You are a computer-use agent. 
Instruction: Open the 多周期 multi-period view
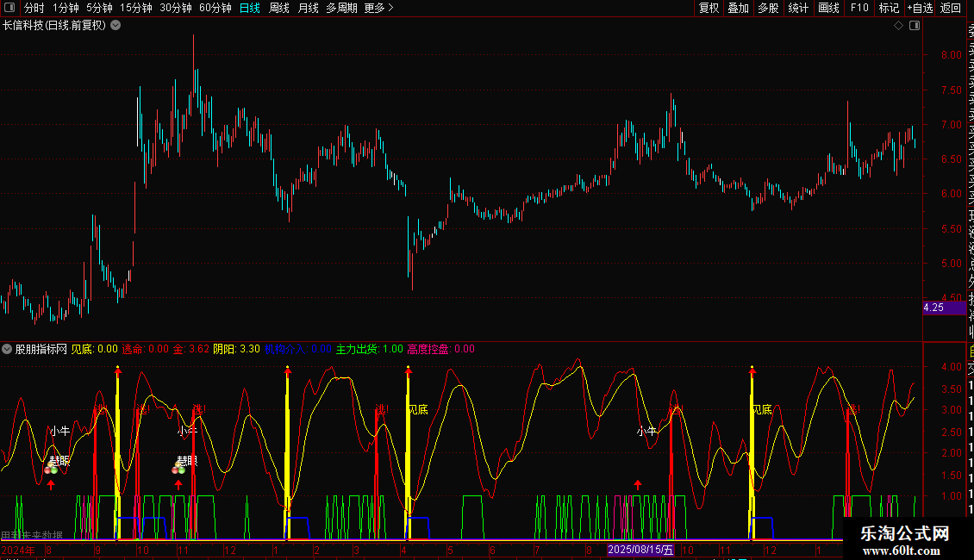[x=341, y=8]
